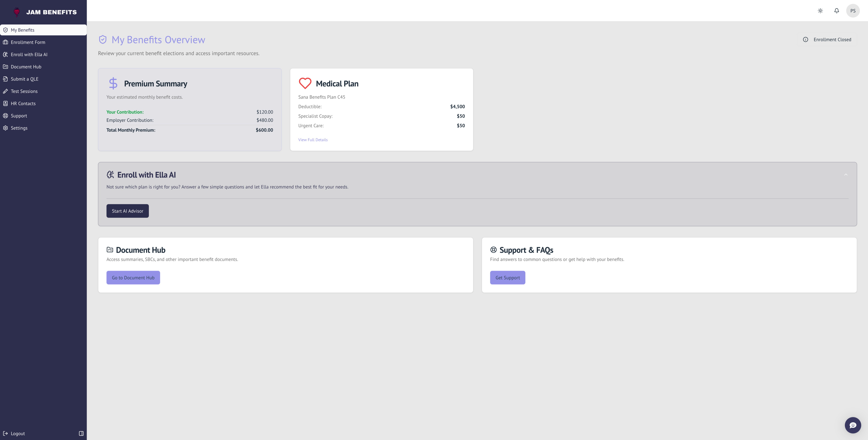Collapse the Enroll with Ella AI card
868x440 pixels.
(845, 175)
